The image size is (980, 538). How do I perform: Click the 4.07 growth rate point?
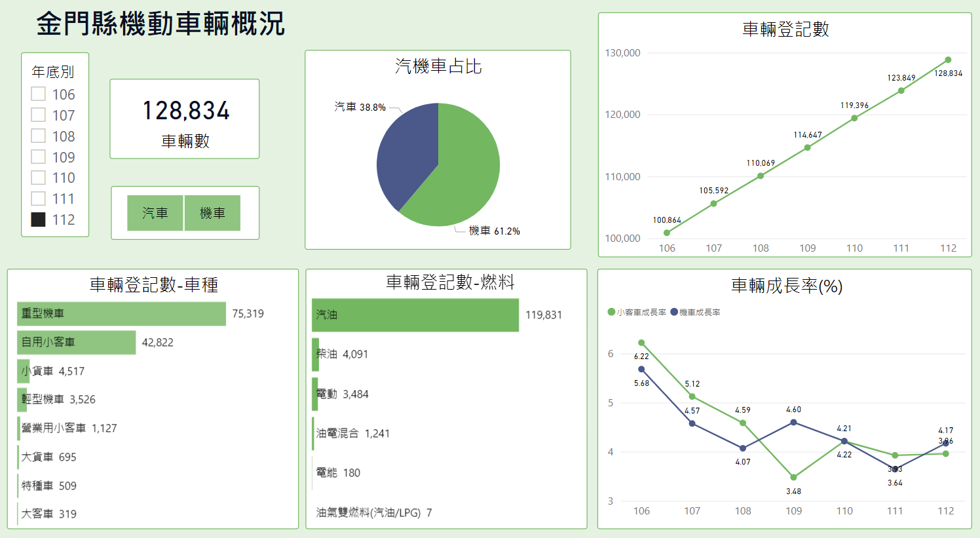point(743,448)
